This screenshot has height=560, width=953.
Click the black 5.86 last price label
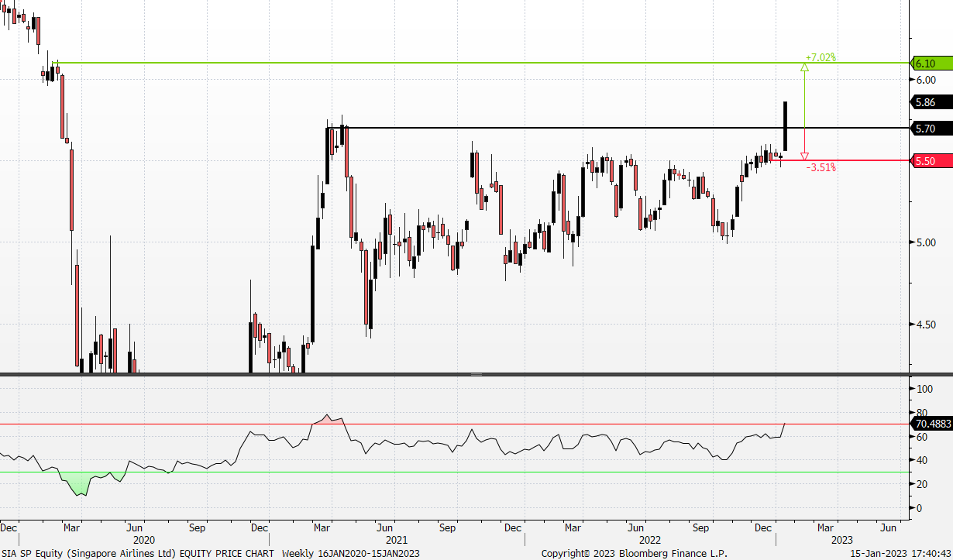click(x=931, y=102)
